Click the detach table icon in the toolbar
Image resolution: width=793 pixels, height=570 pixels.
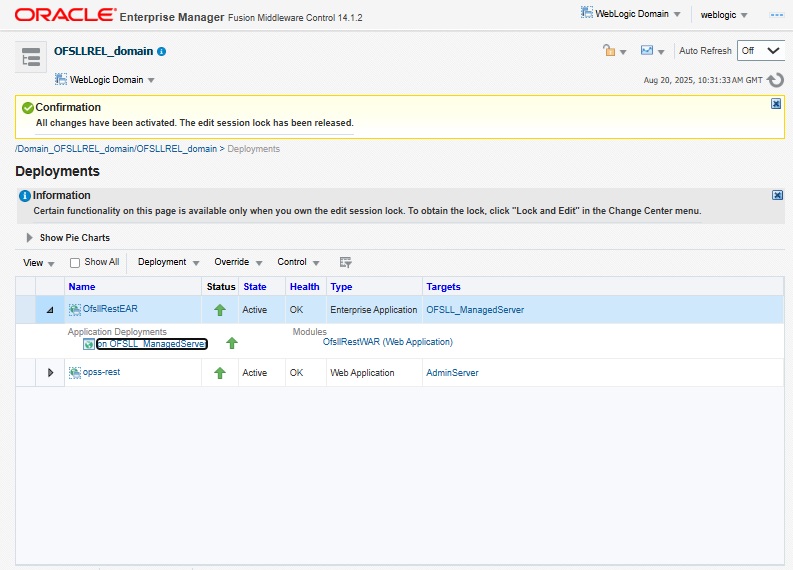pyautogui.click(x=345, y=262)
